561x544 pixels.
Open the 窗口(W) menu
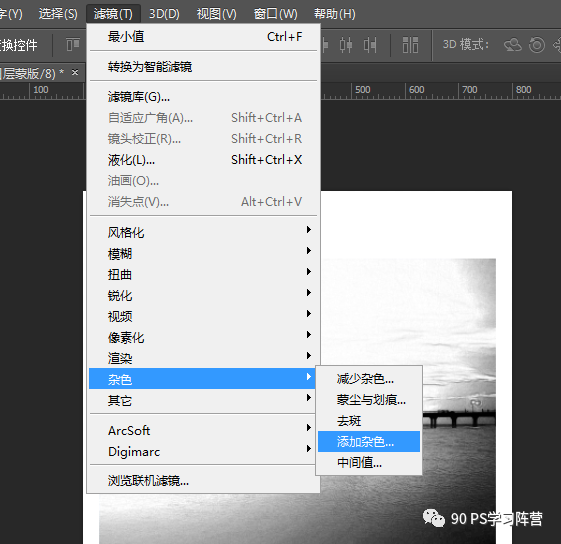275,14
